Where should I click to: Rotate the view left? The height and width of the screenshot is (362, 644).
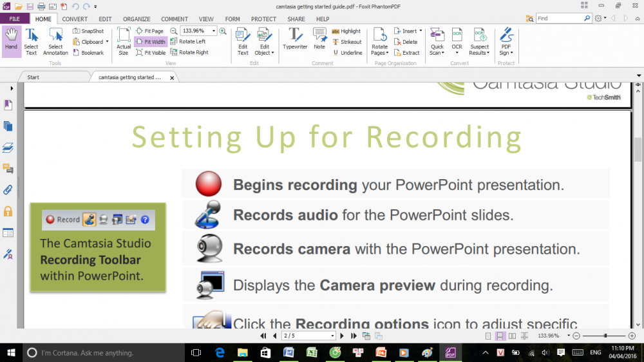188,41
